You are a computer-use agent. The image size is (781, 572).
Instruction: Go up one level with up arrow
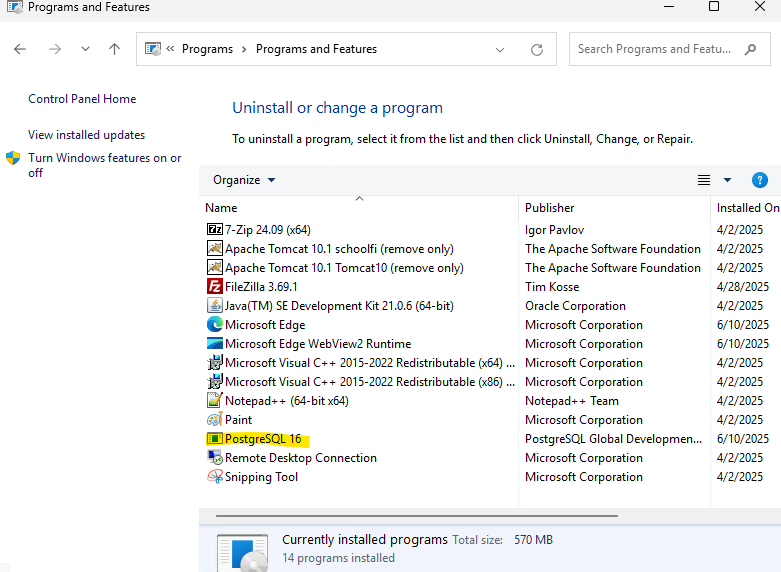[115, 49]
